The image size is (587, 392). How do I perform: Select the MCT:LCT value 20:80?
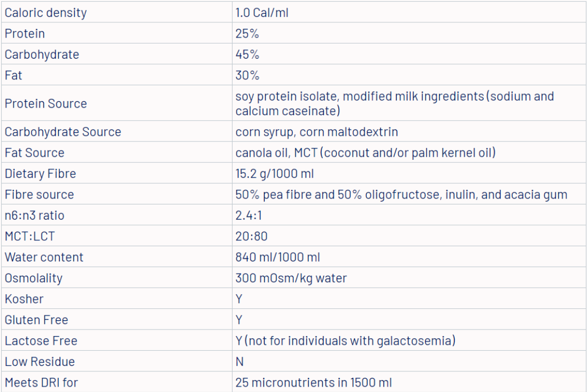click(x=251, y=237)
